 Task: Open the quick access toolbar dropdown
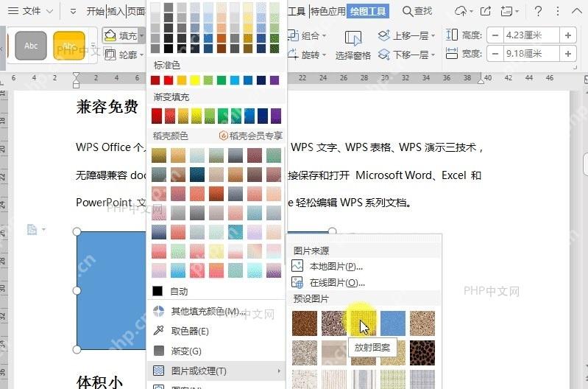[x=73, y=12]
